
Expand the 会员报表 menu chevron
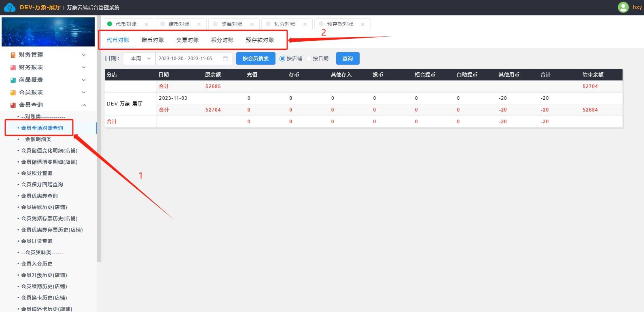[84, 93]
